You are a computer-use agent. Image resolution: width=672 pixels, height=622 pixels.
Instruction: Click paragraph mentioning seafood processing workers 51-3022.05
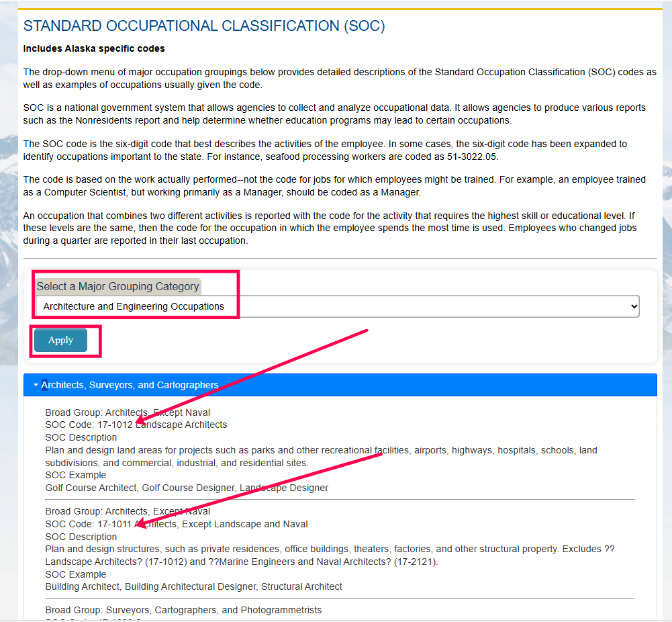325,150
